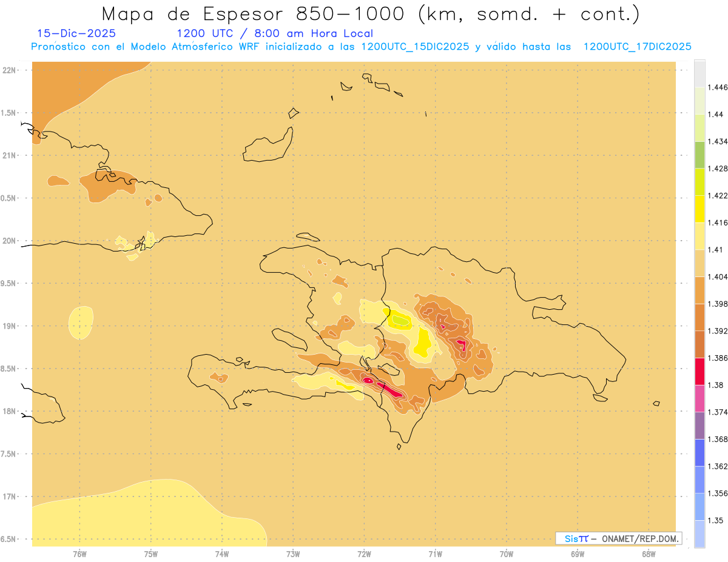728x562 pixels.
Task: Click the '1200 UTC / 8:00 am Hora Local' text
Action: pyautogui.click(x=275, y=33)
